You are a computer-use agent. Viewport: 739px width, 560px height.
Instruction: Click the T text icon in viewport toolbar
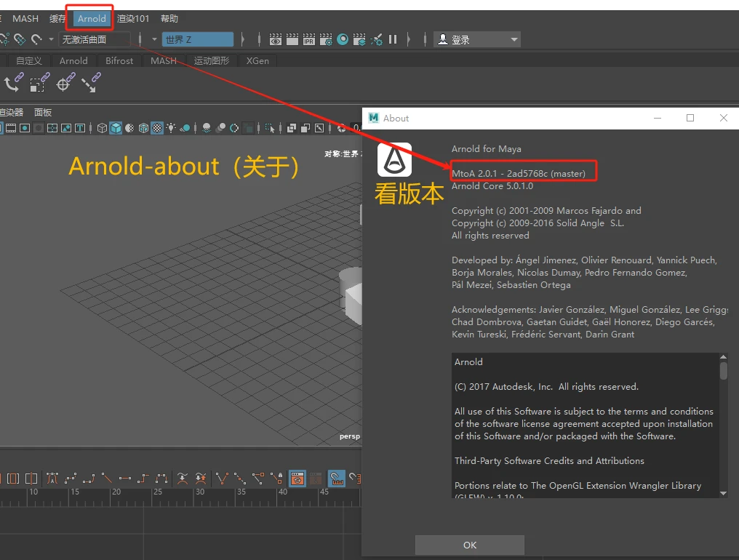tap(80, 128)
